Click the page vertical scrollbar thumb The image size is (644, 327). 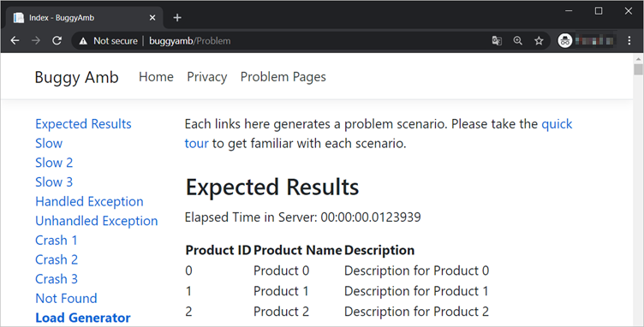(x=638, y=69)
